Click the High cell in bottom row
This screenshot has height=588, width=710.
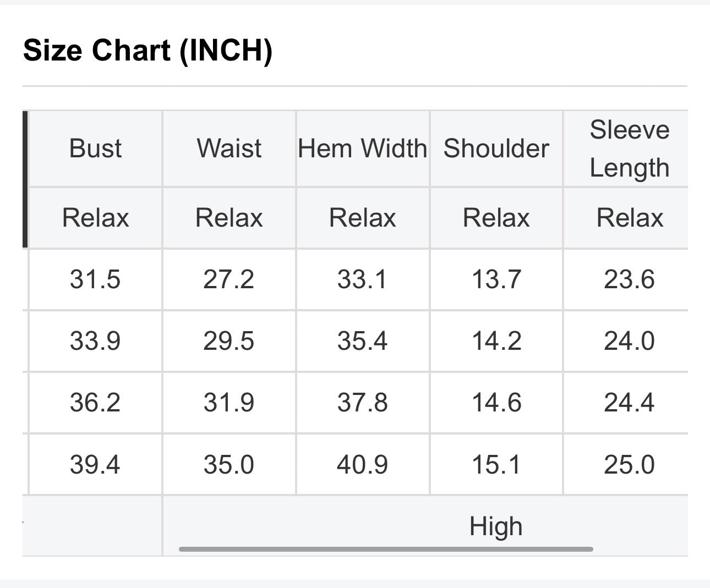pyautogui.click(x=496, y=526)
